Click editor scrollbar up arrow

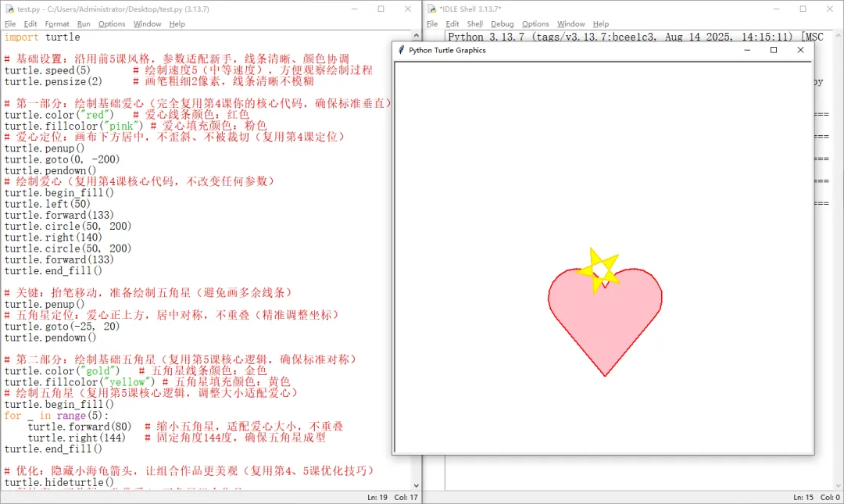(x=416, y=35)
